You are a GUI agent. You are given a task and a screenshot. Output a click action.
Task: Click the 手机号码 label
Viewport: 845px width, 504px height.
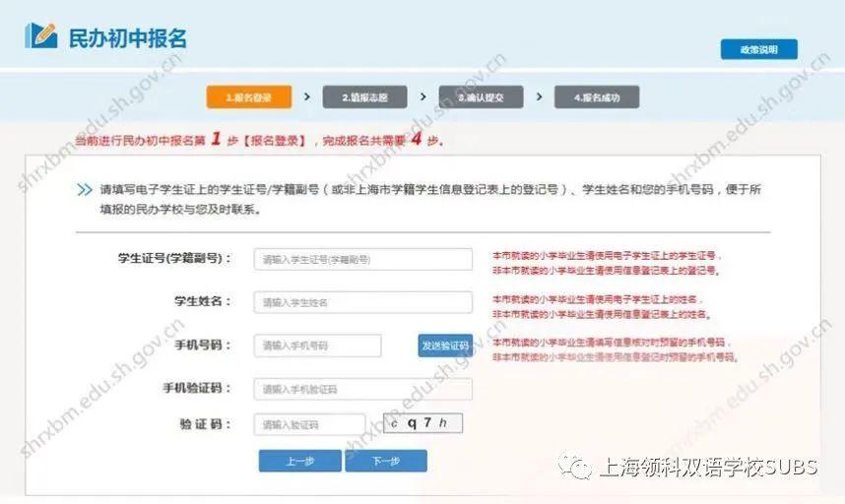(x=203, y=346)
